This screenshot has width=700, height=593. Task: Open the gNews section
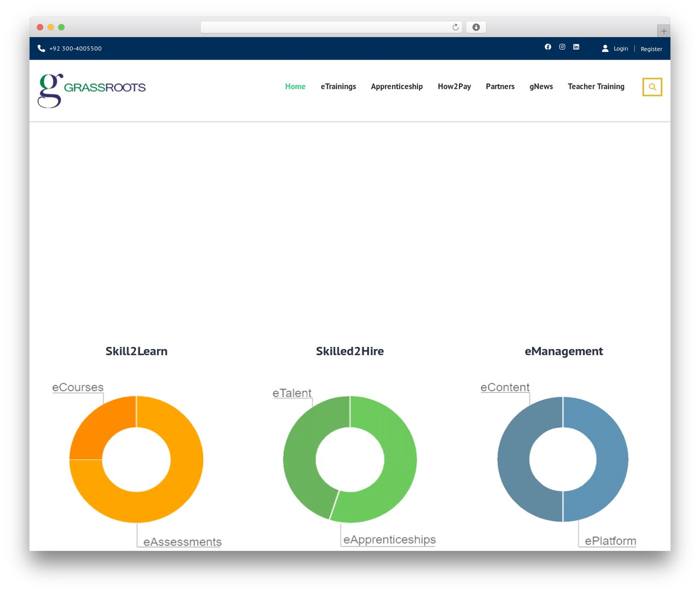[541, 86]
